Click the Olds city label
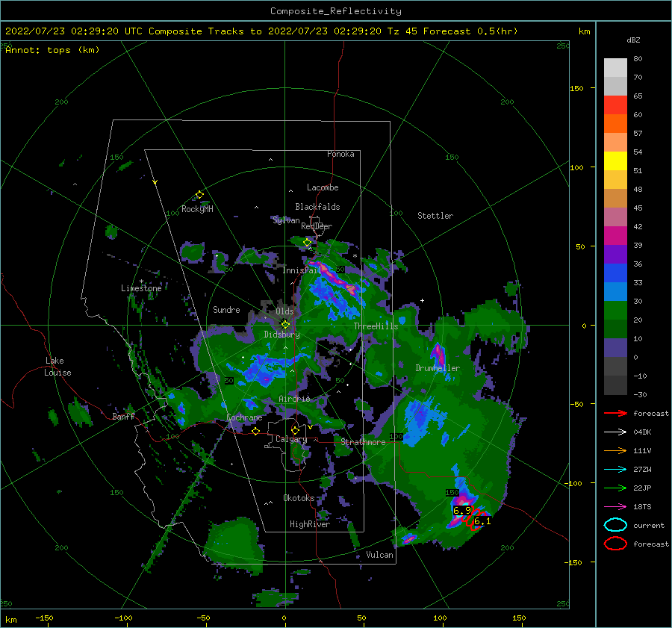This screenshot has height=628, width=672. [x=284, y=311]
